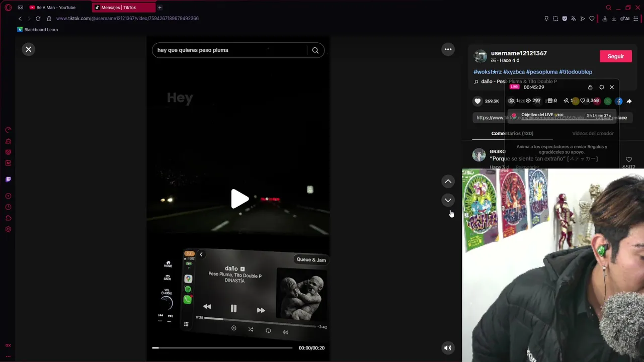Open sidebar settings gear icon
The width and height of the screenshot is (644, 362).
coord(8,229)
